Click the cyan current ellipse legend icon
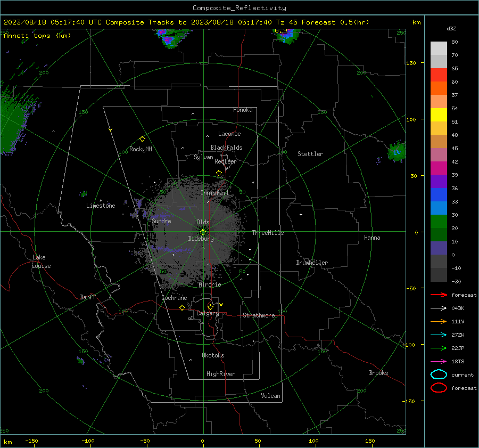The height and width of the screenshot is (448, 479). (439, 374)
